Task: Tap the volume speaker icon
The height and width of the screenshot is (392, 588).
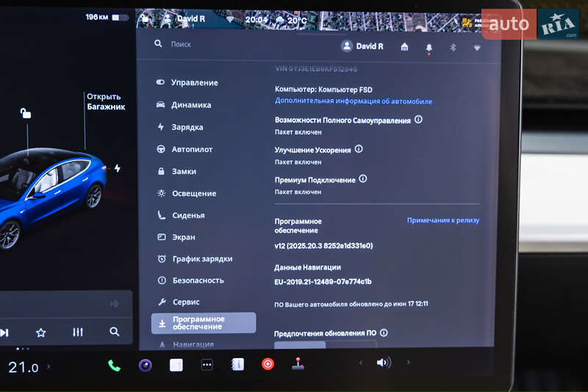Action: [x=384, y=363]
